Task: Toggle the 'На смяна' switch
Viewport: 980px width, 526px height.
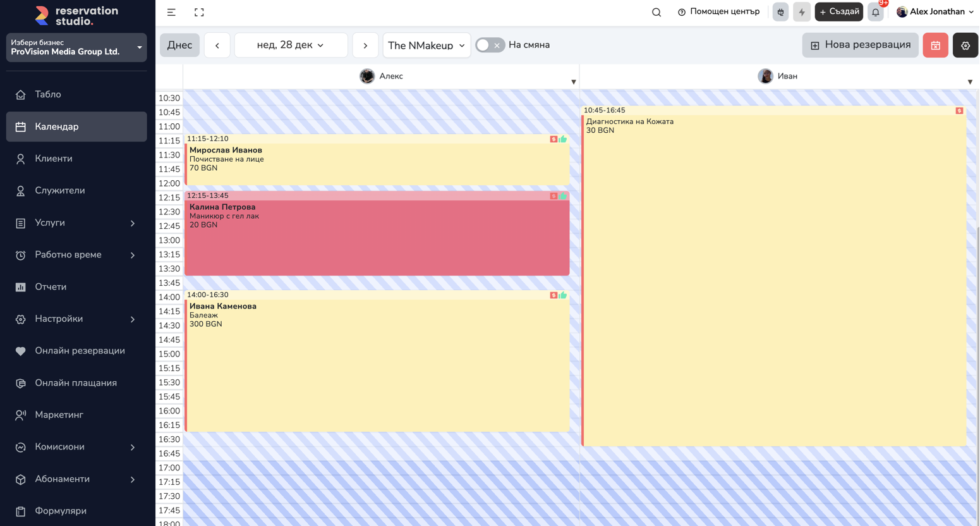Action: coord(490,46)
